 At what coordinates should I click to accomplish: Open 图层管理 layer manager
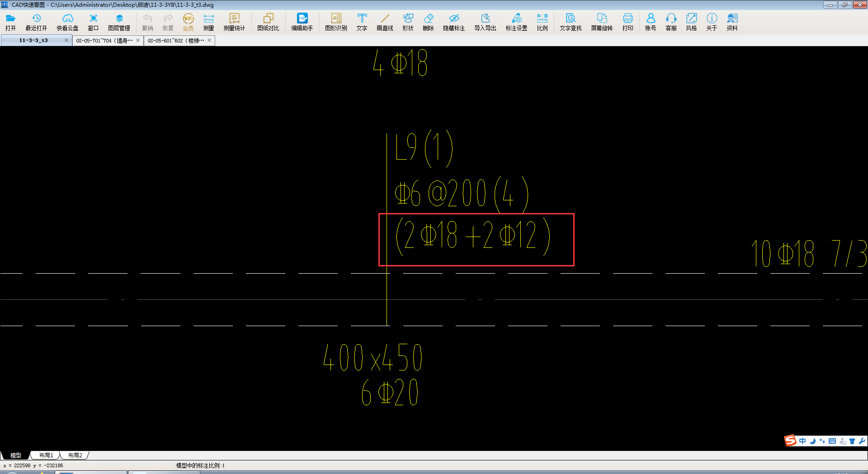pyautogui.click(x=119, y=22)
